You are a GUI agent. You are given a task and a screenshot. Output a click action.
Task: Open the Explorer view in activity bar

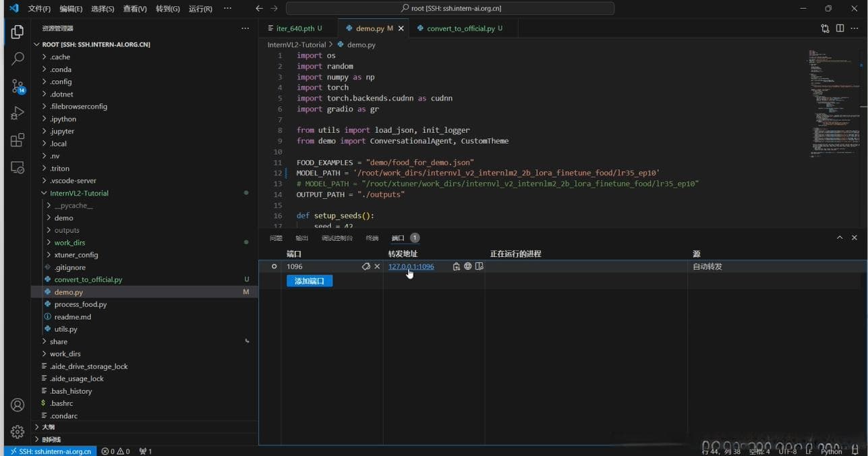click(x=18, y=32)
